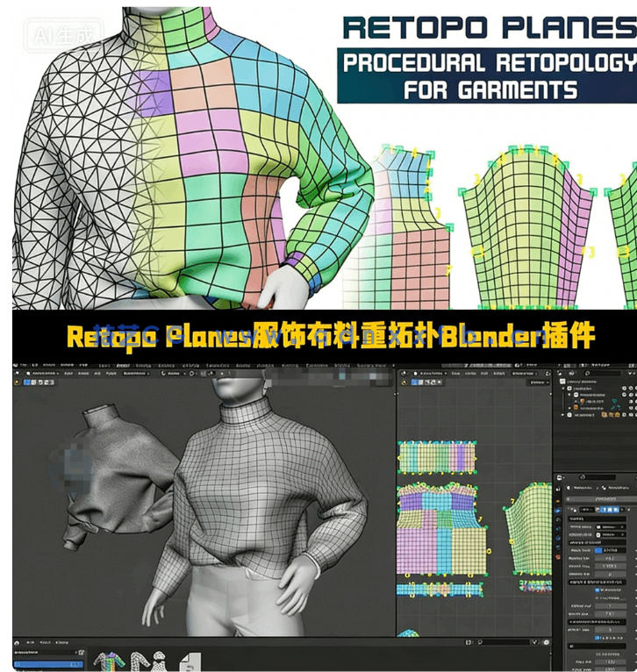The image size is (637, 672).
Task: Open the pivot point dropdown in the 3D viewport header
Action: pyautogui.click(x=193, y=374)
